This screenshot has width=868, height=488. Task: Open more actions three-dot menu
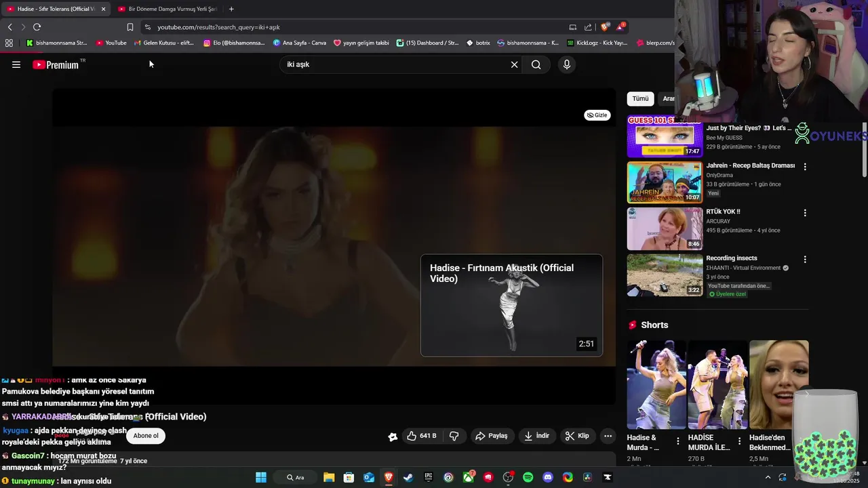(608, 436)
